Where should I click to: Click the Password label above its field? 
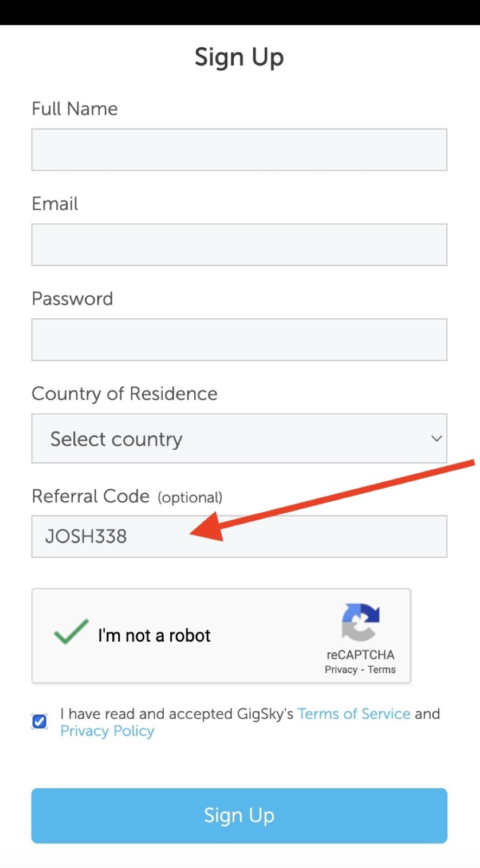coord(73,298)
